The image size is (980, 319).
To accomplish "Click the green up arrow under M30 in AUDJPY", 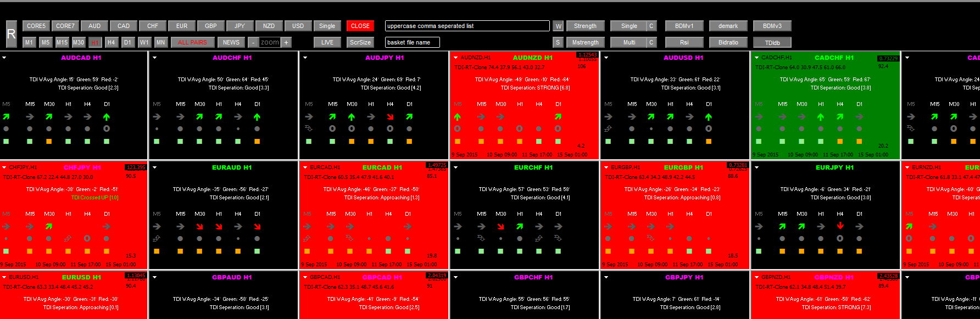I will tap(352, 117).
